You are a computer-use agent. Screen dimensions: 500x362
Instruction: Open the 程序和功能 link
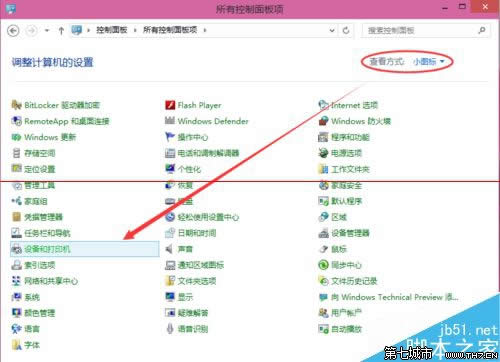click(x=350, y=137)
